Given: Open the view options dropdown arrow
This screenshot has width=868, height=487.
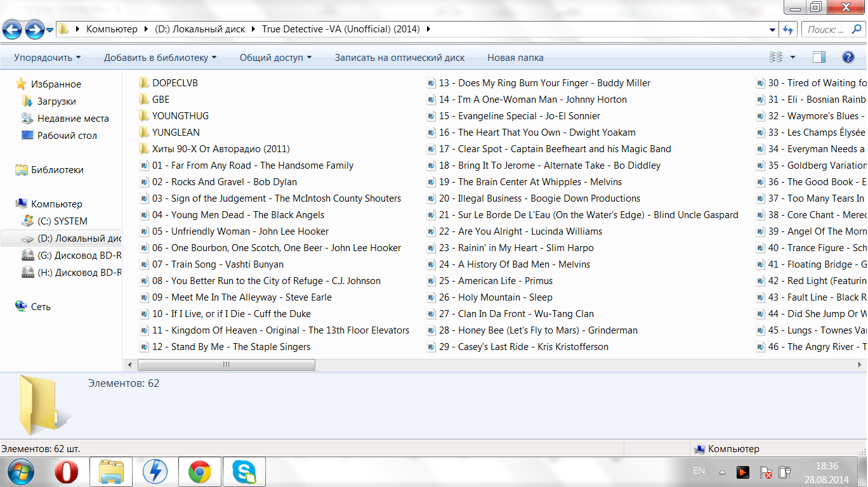Looking at the screenshot, I should 792,57.
